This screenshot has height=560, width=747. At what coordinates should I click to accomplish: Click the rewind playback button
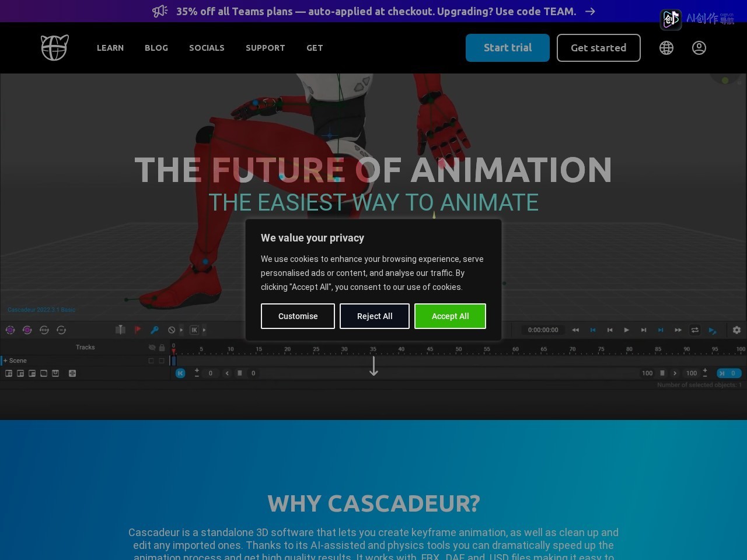575,330
